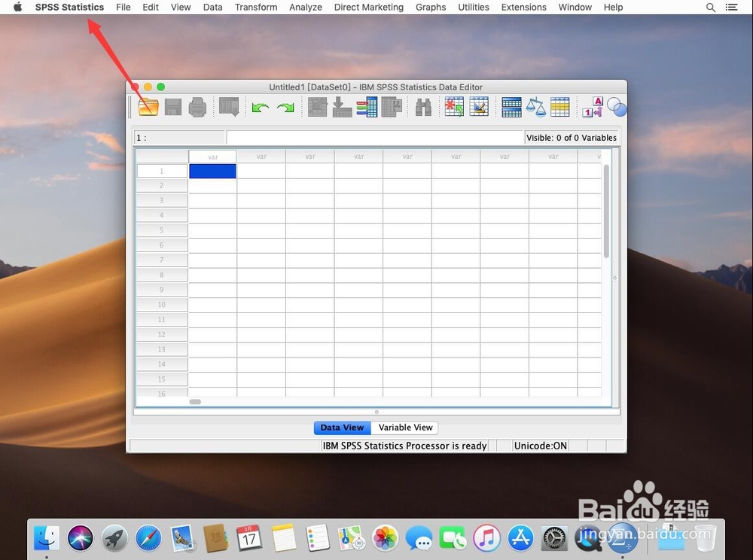Open the Edit menu
The image size is (753, 560).
151,8
